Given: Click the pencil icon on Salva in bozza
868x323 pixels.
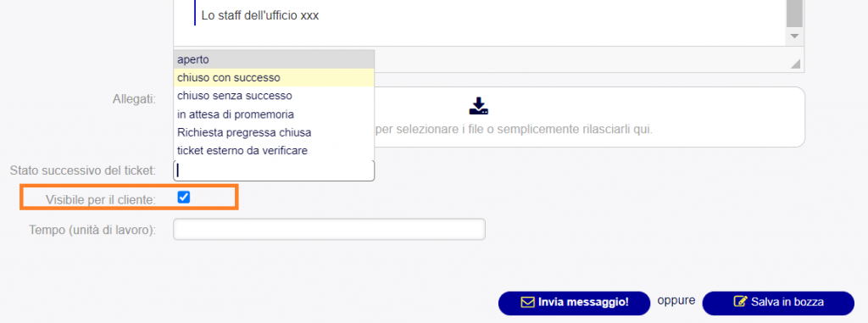Looking at the screenshot, I should pos(739,302).
